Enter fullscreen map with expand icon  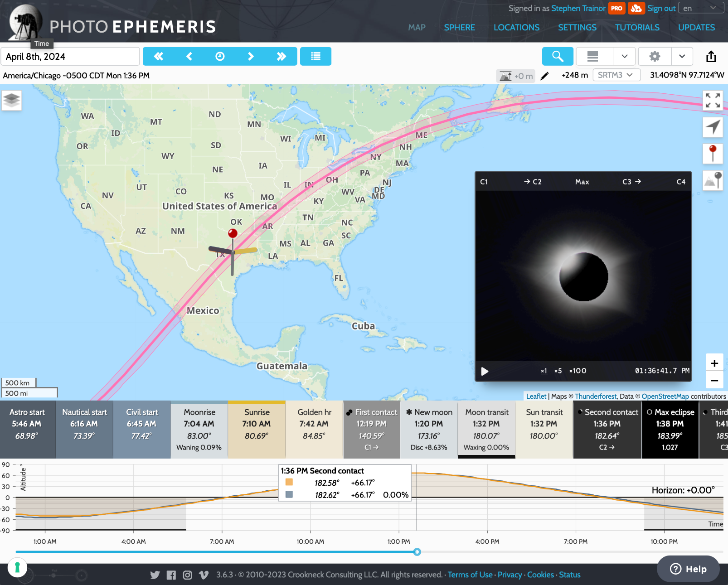click(713, 100)
